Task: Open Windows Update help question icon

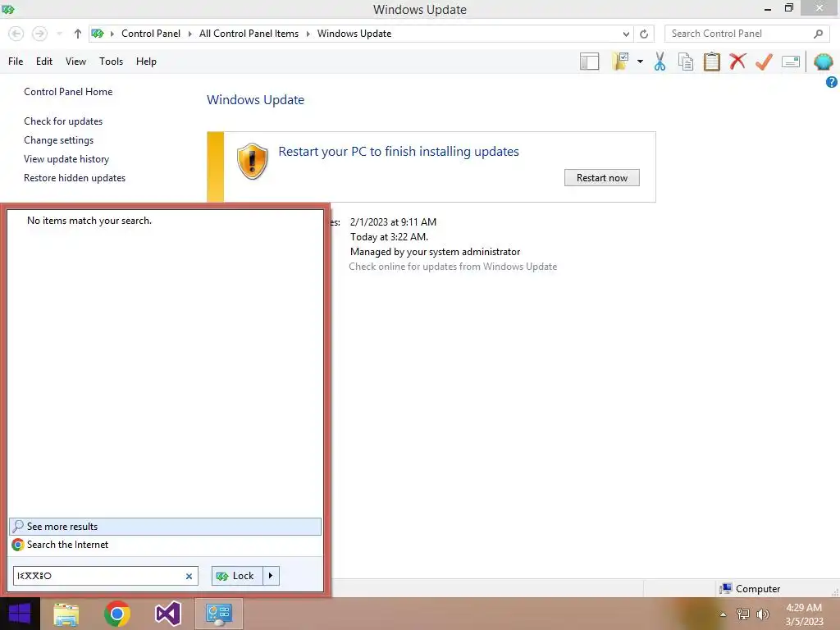Action: (832, 82)
